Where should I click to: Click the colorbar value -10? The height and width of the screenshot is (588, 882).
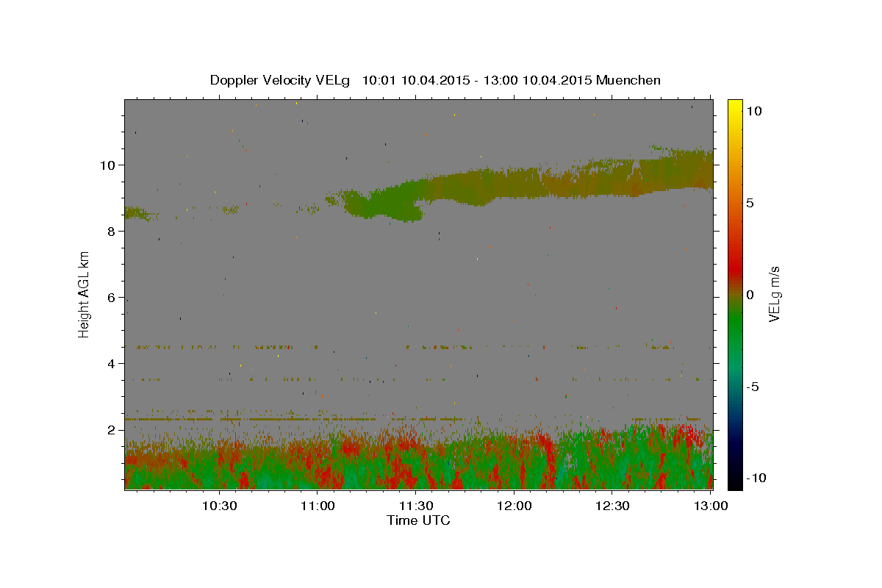(x=756, y=478)
